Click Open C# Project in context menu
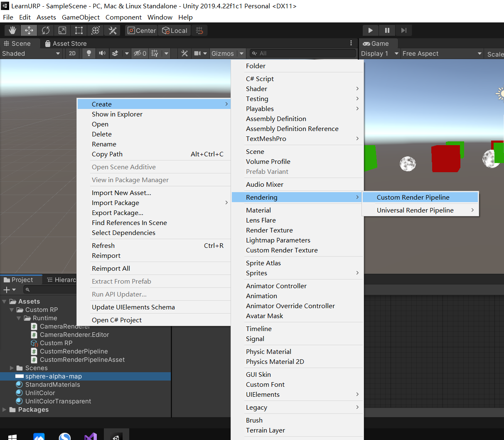 coord(117,319)
